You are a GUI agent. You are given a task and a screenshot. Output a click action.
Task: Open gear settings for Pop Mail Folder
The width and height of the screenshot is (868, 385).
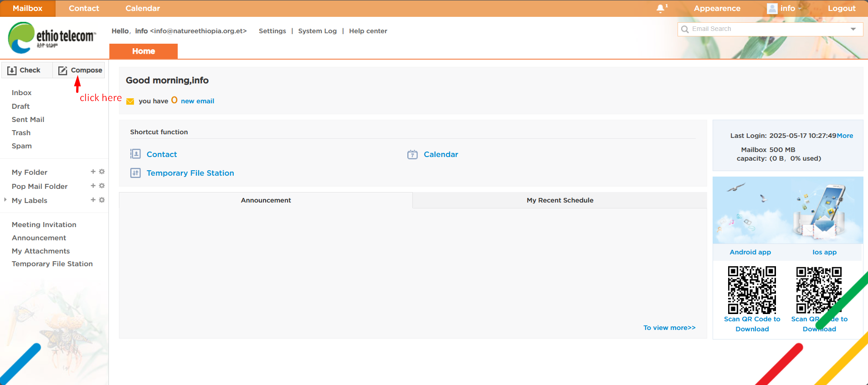[102, 186]
